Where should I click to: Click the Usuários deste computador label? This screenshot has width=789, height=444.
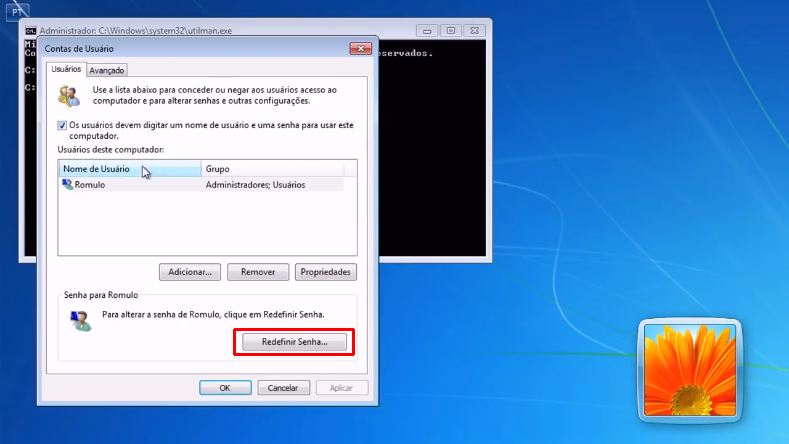[x=111, y=150]
